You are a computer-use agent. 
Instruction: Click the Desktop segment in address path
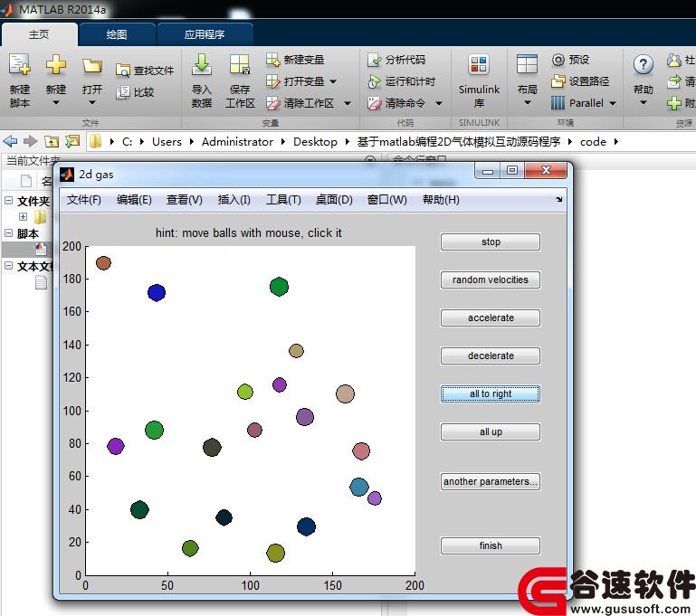click(x=315, y=142)
